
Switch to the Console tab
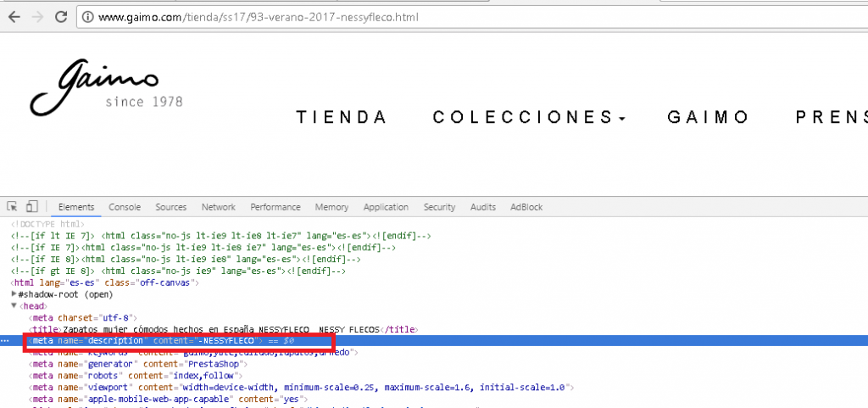125,207
